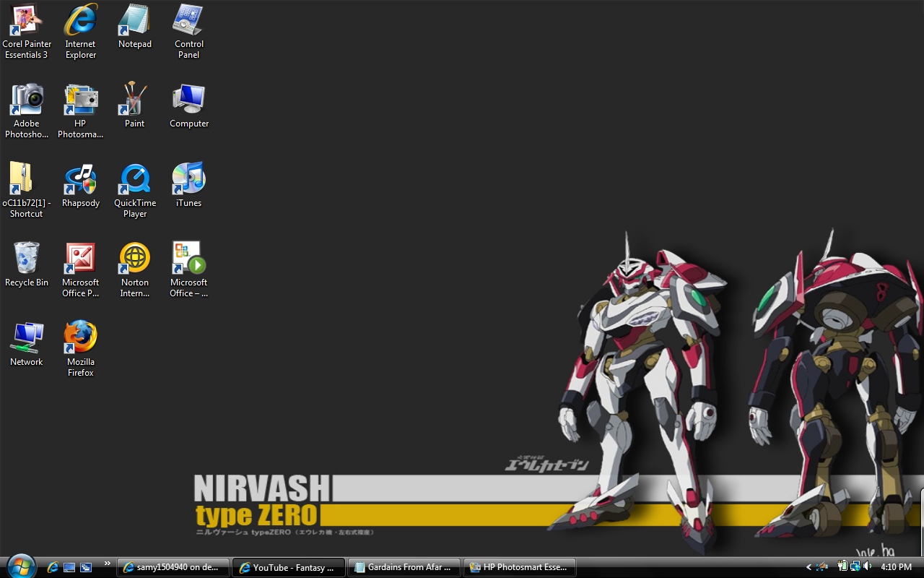This screenshot has height=578, width=924.
Task: Show hidden system tray icons arrow
Action: (x=809, y=567)
